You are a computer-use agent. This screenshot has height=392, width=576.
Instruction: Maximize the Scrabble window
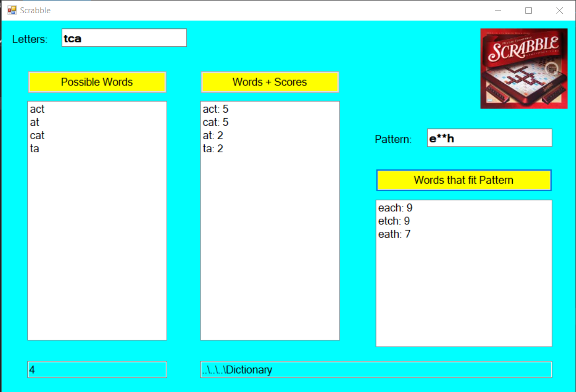(x=529, y=11)
